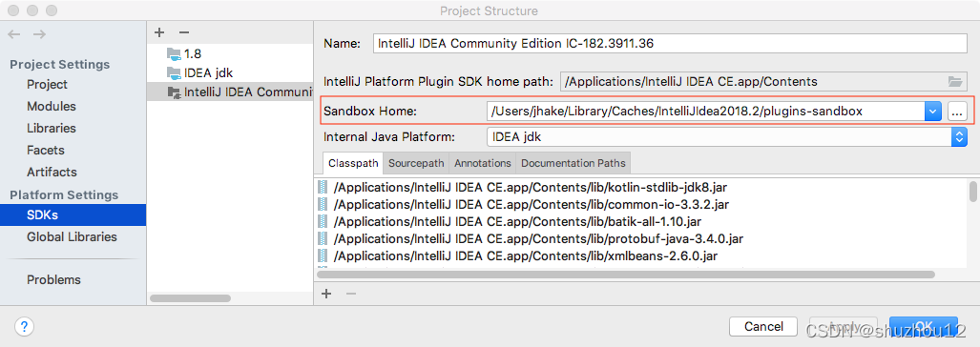Click the forward navigation arrow

coord(39,34)
